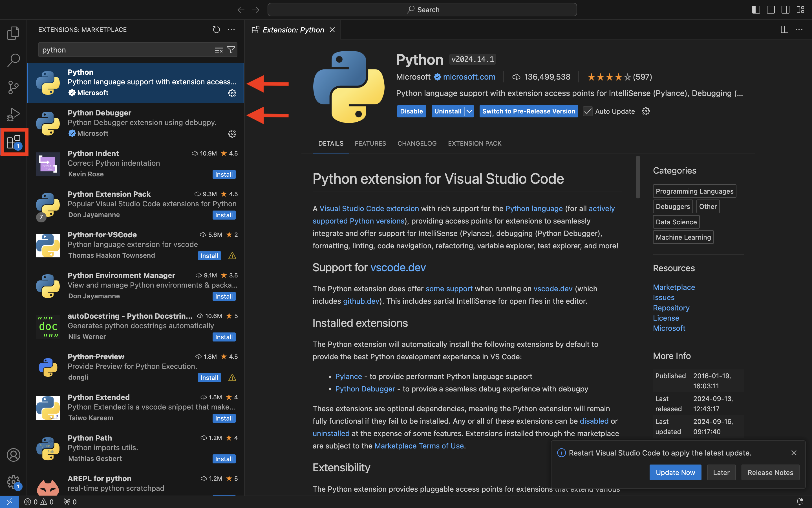Viewport: 812px width, 508px height.
Task: Click the remote window indicator in status bar
Action: tap(9, 502)
